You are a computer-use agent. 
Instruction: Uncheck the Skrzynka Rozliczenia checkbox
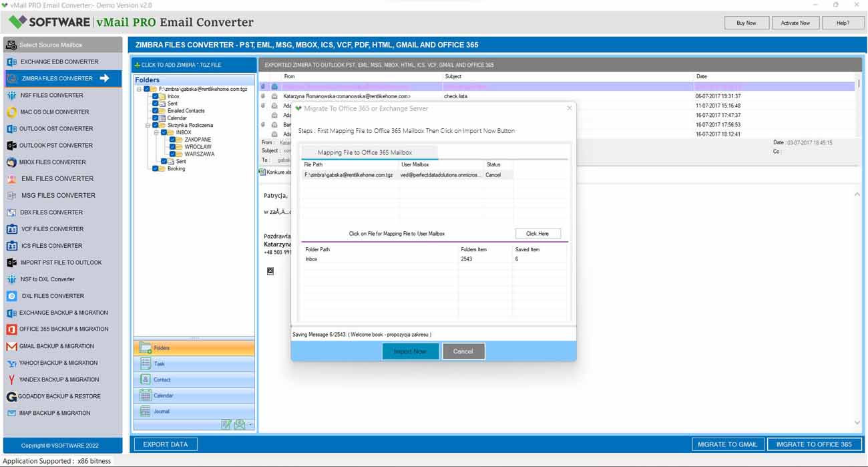(x=155, y=125)
